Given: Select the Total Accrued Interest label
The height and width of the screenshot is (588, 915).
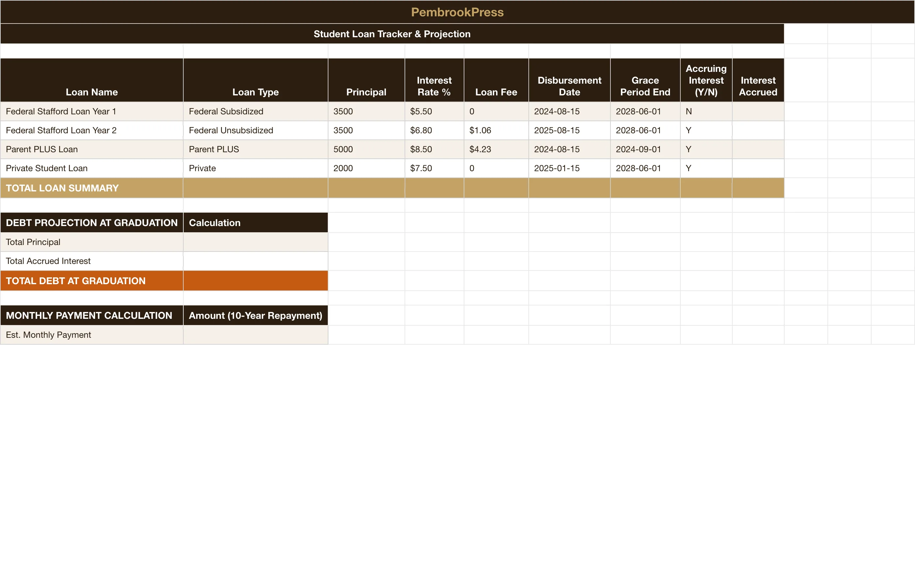Looking at the screenshot, I should tap(91, 261).
